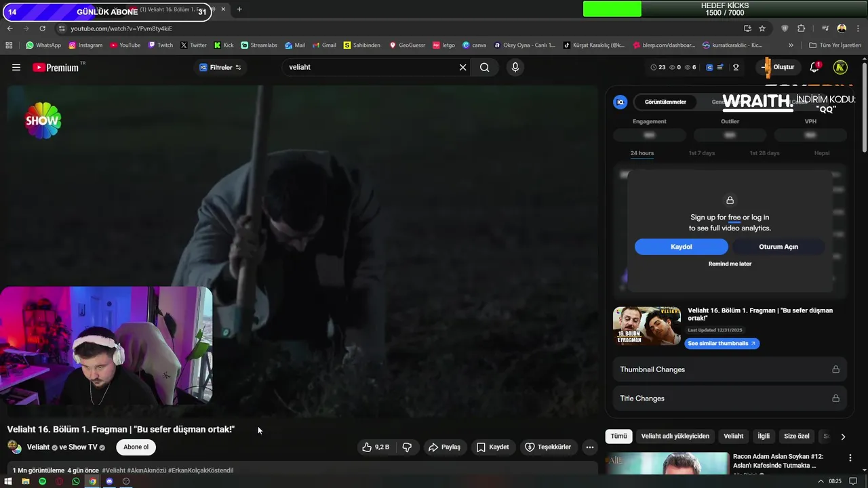Open Tüm Yer İşaretleri folder

point(835,45)
